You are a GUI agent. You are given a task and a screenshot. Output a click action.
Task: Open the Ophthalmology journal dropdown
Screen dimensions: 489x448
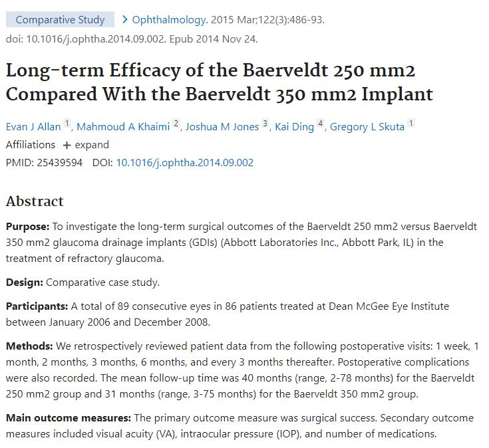[x=169, y=20]
